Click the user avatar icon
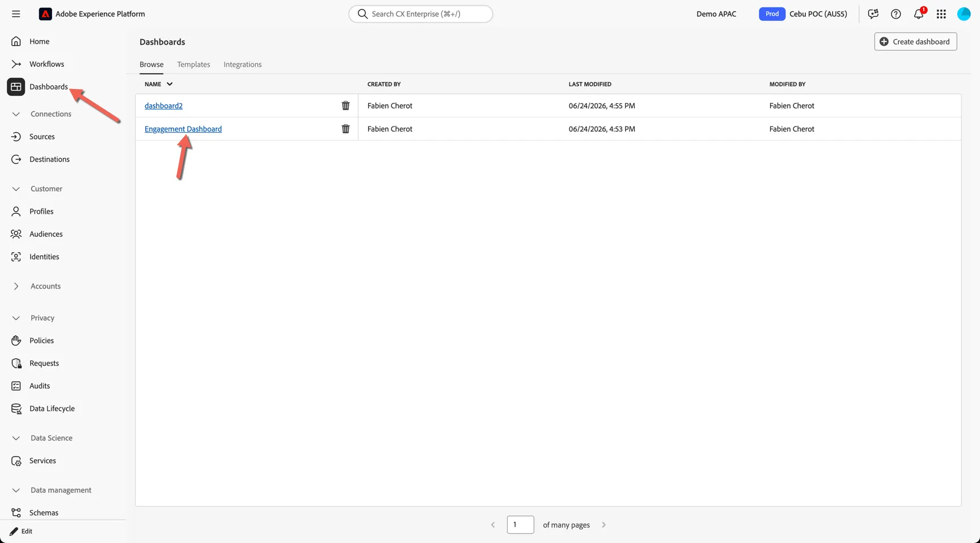The height and width of the screenshot is (543, 980). (x=964, y=14)
